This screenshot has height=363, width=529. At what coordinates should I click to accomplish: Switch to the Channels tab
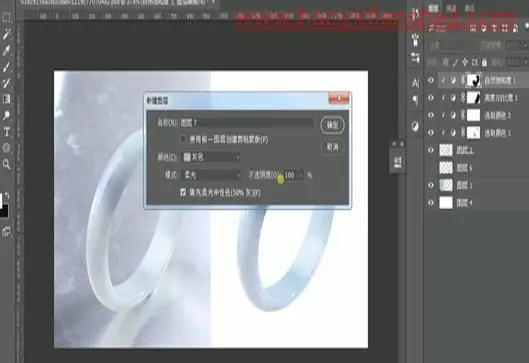tap(451, 8)
